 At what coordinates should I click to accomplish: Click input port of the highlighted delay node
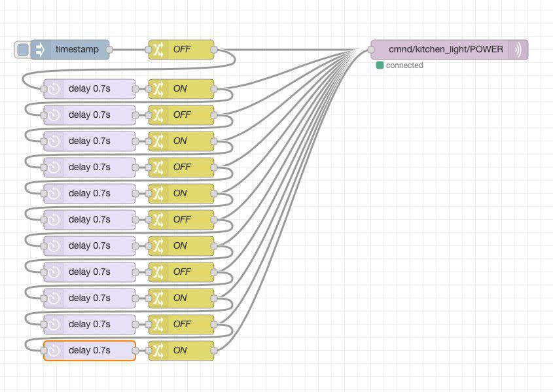point(44,351)
